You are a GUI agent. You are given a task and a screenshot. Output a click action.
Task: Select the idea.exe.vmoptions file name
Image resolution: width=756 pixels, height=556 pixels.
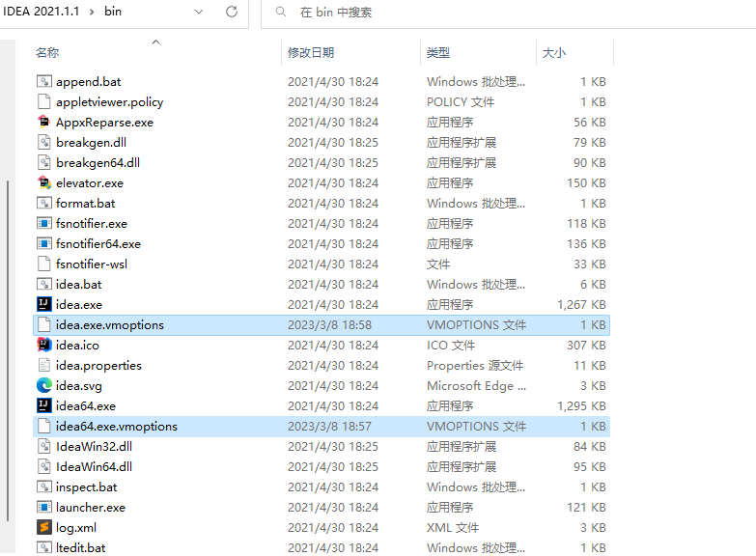pos(110,325)
